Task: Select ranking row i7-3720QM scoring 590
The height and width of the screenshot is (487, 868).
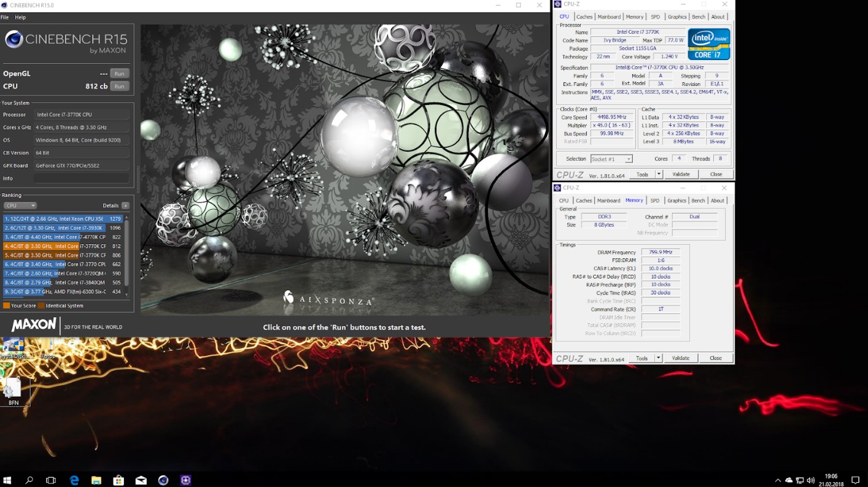Action: pos(63,274)
